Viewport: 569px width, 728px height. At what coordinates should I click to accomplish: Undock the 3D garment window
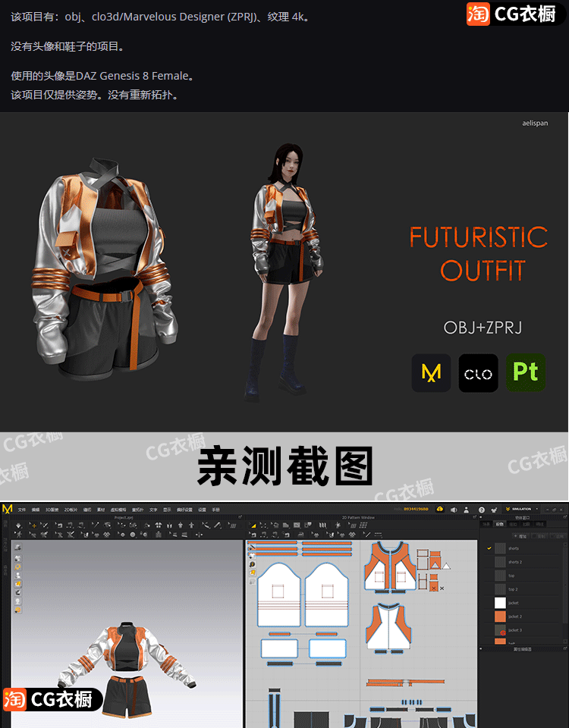[x=240, y=516]
